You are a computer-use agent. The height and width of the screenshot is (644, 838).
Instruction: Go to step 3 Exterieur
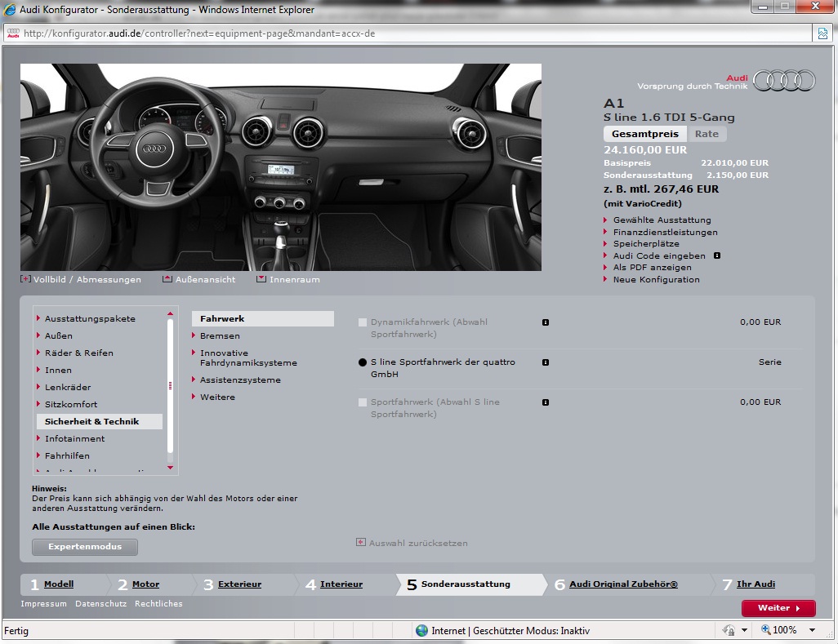[x=239, y=584]
